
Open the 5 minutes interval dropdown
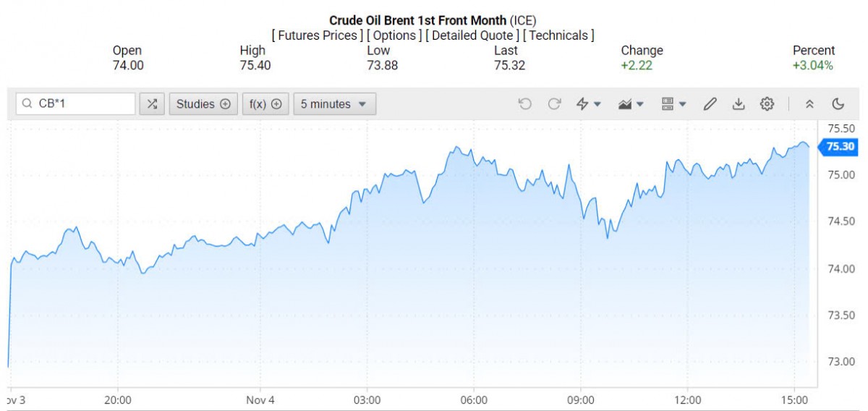coord(334,104)
